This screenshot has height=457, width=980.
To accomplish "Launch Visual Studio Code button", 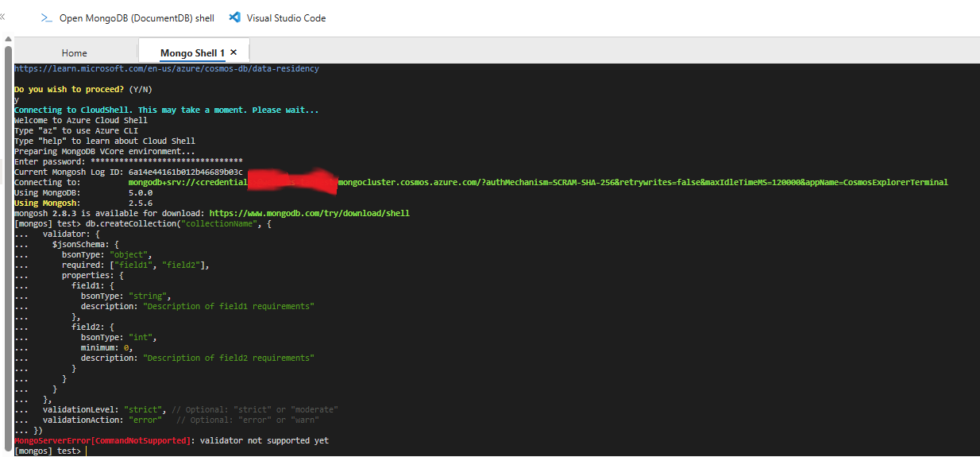I will [277, 17].
